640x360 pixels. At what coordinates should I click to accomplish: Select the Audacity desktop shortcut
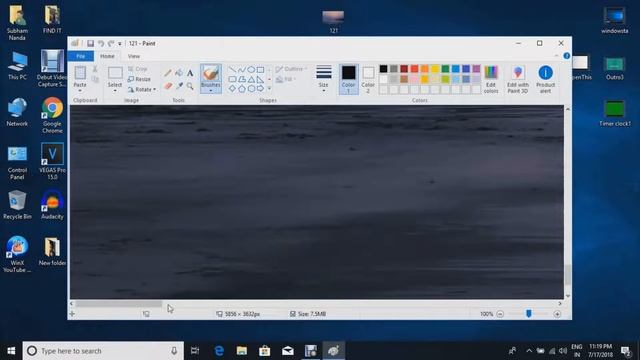(x=52, y=205)
